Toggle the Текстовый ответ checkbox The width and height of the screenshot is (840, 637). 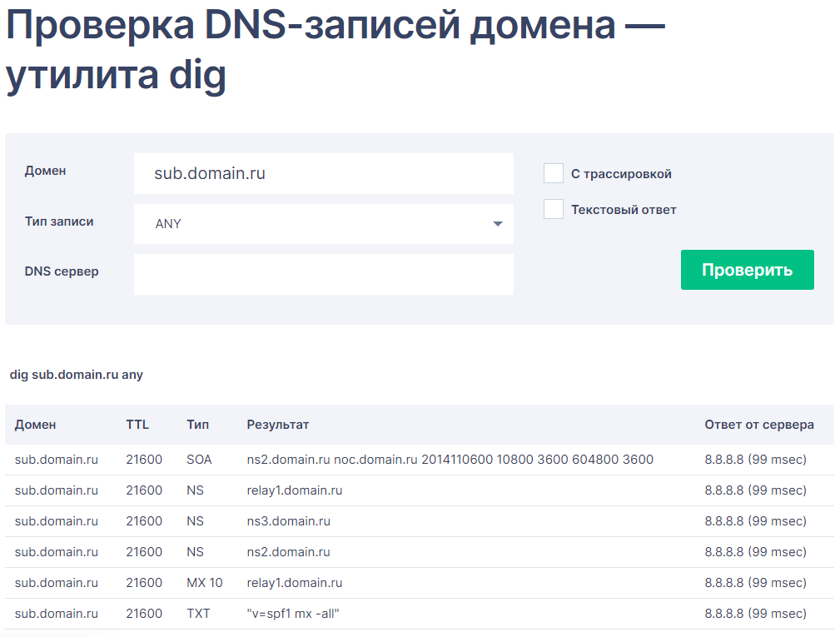[x=554, y=209]
